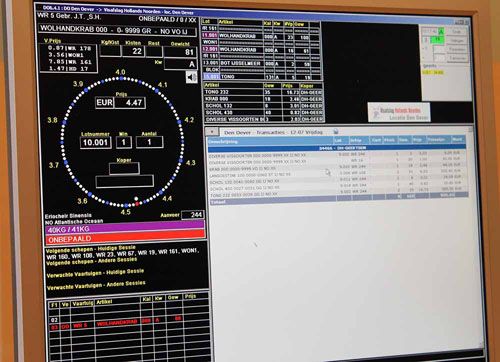Image resolution: width=500 pixels, height=362 pixels.
Task: Mute the auction clock speaker icon
Action: pyautogui.click(x=191, y=78)
